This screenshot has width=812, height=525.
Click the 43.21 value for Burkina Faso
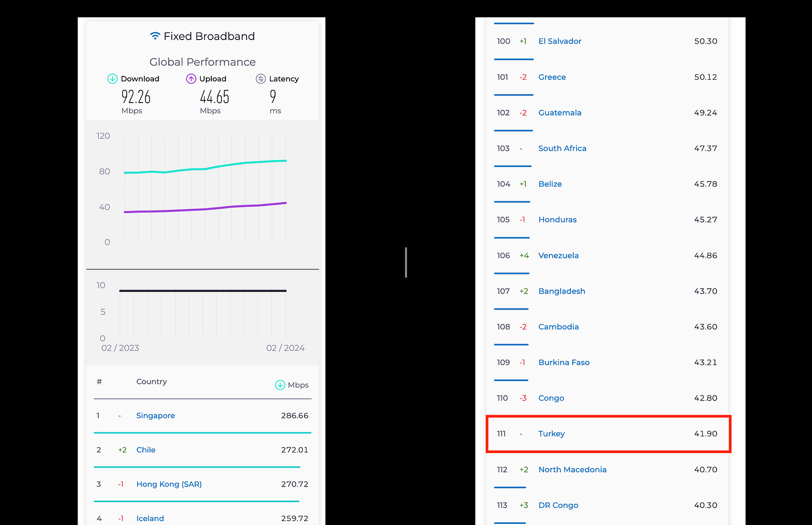(x=705, y=363)
